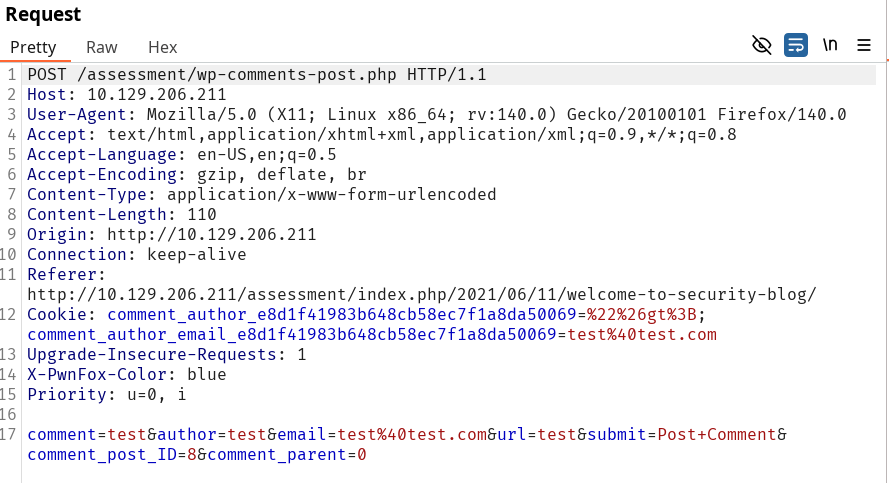889x483 pixels.
Task: Toggle the word wrap button
Action: click(x=796, y=45)
